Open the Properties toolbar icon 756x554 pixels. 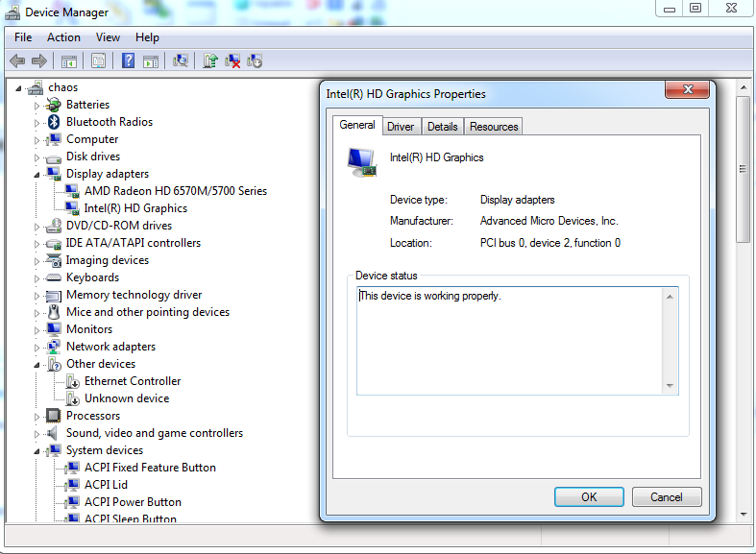98,60
